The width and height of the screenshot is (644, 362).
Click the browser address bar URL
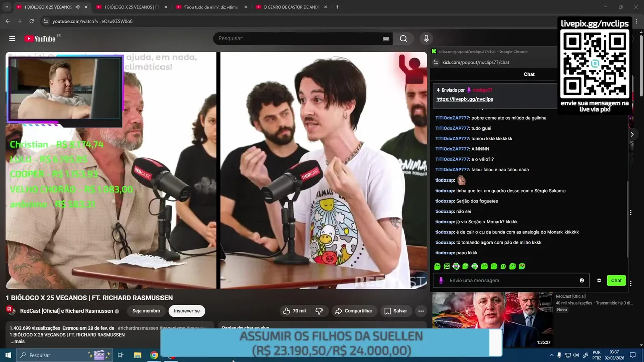tap(93, 21)
